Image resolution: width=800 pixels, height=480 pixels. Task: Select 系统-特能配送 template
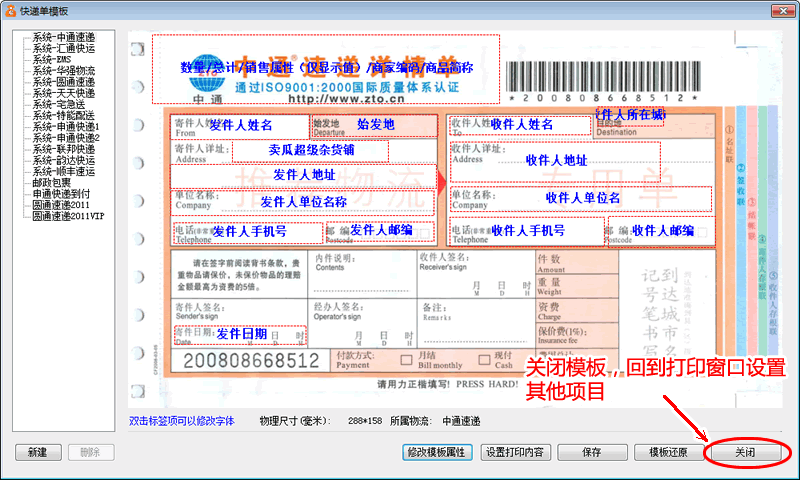pyautogui.click(x=63, y=116)
